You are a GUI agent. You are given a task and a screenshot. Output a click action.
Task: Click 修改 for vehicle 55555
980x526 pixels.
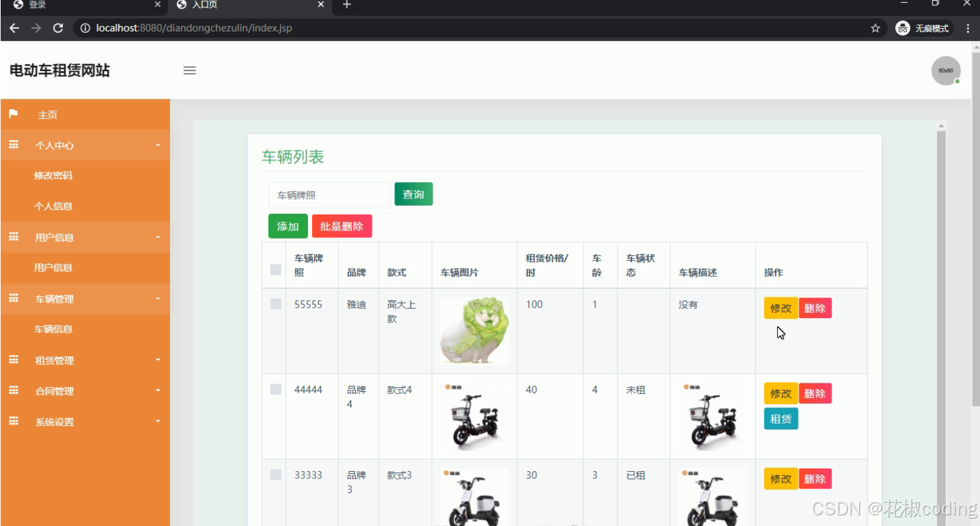781,308
